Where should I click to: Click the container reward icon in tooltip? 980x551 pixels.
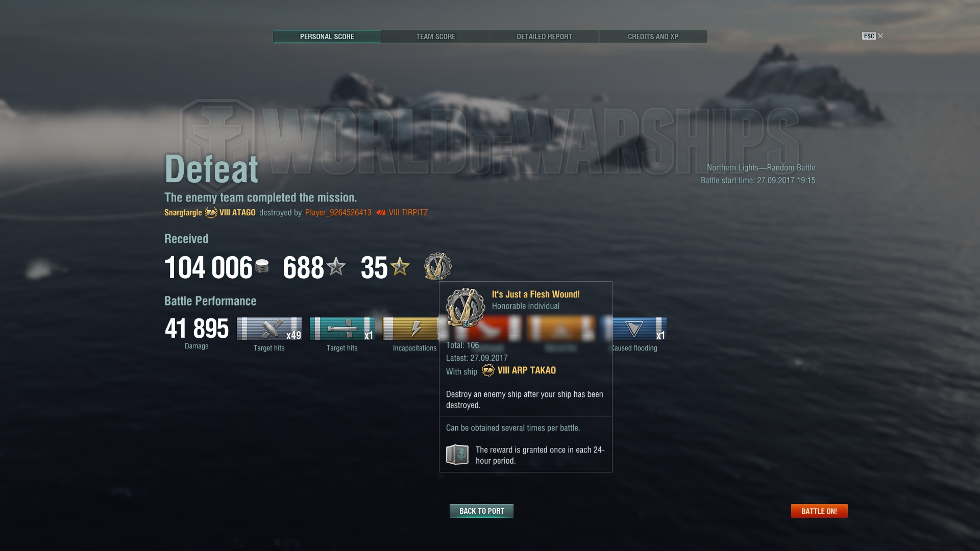click(x=457, y=454)
